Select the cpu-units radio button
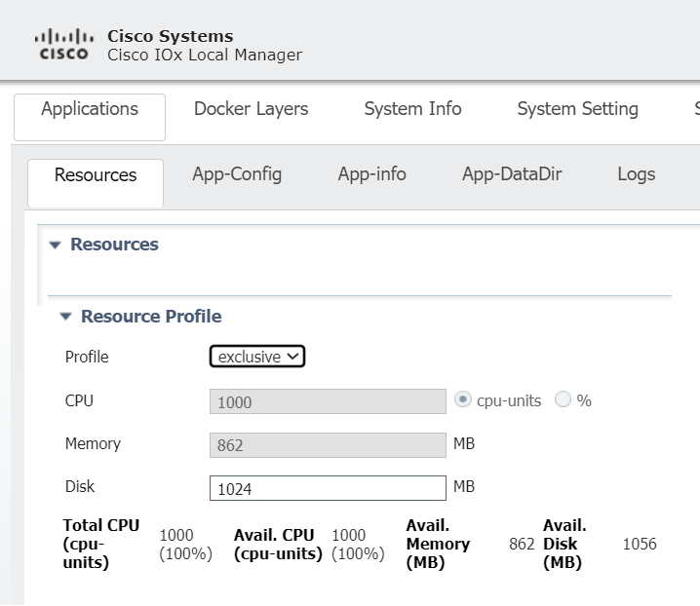This screenshot has height=606, width=700. pyautogui.click(x=462, y=398)
